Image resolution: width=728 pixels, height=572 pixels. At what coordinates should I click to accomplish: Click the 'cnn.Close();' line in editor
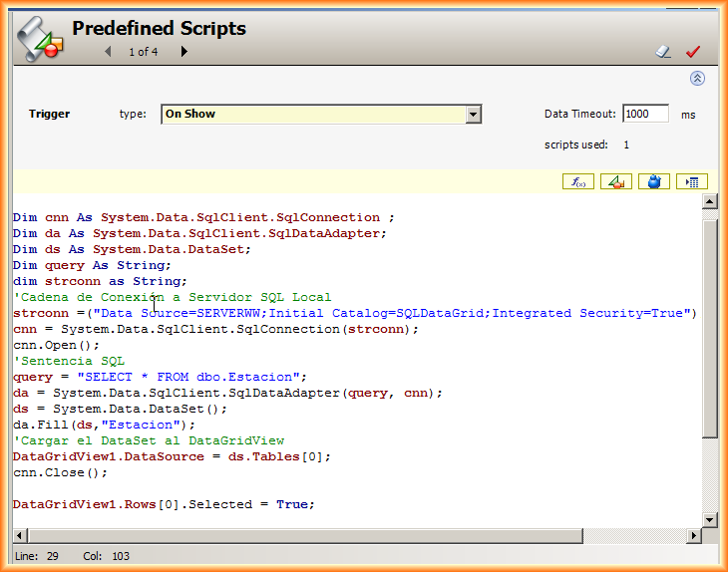(x=46, y=472)
